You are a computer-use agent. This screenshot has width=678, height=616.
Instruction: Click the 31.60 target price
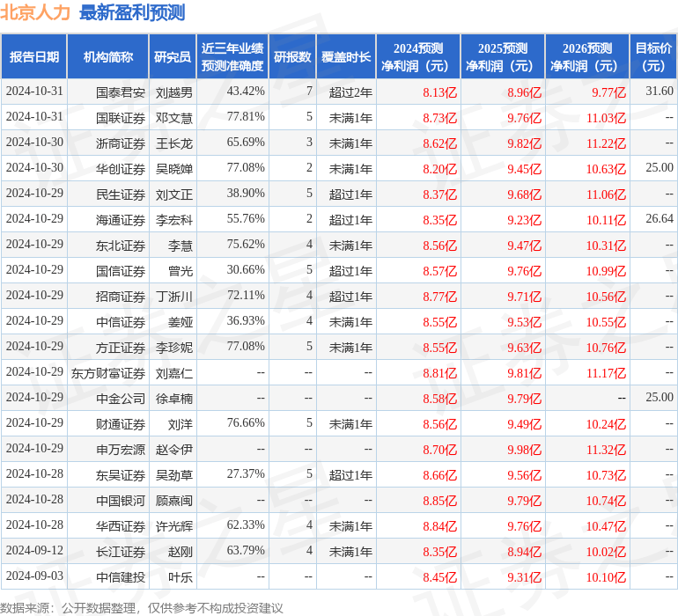point(660,92)
